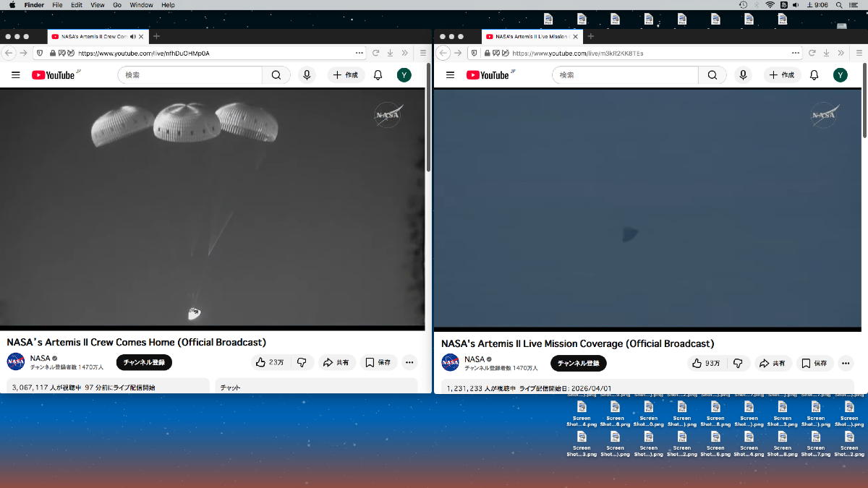This screenshot has width=868, height=488.
Task: Open Spotlight search in menu bar
Action: (x=838, y=5)
